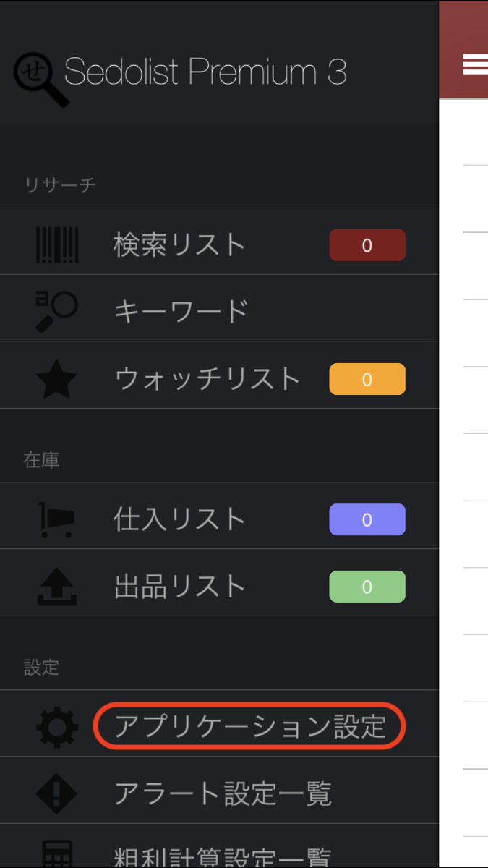Close side menu via hamburger icon
Viewport: 488px width, 868px height.
(x=474, y=64)
